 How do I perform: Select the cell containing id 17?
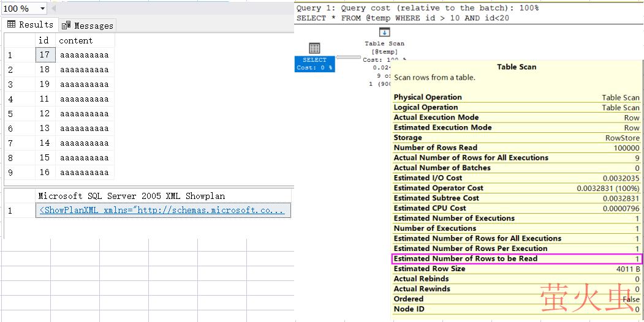click(x=44, y=55)
